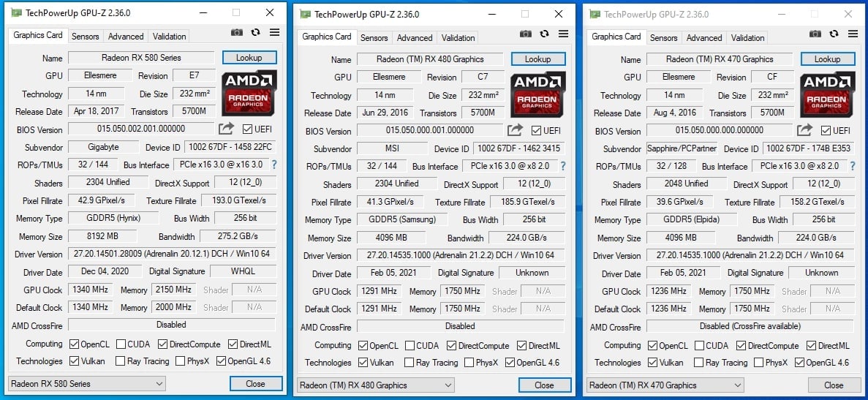Switch to Sensors tab in RX 480 window
The image size is (868, 400).
click(x=374, y=38)
